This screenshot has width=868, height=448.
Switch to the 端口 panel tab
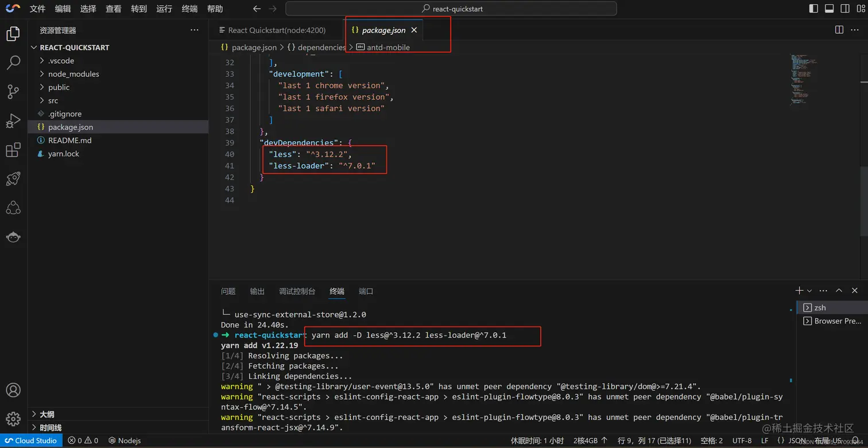(x=366, y=291)
